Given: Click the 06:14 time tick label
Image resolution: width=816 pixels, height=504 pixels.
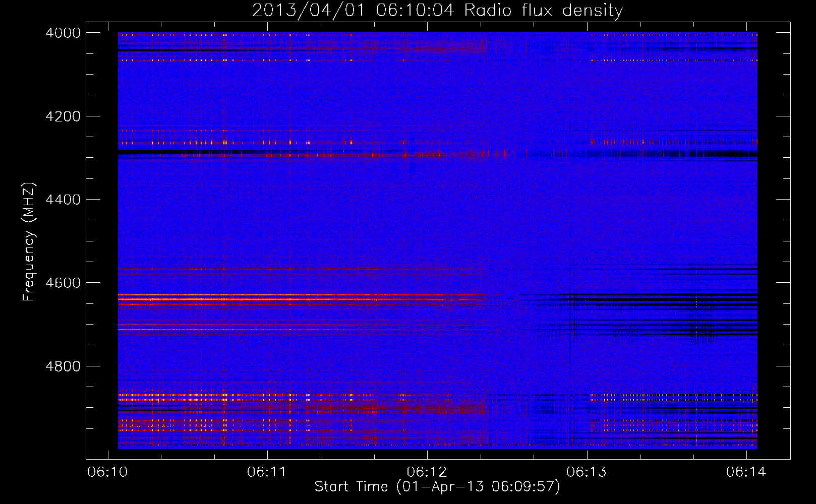Looking at the screenshot, I should tap(746, 472).
